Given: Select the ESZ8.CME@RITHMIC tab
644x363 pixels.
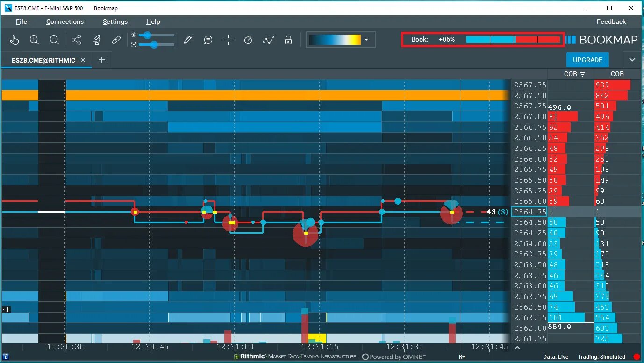Looking at the screenshot, I should pyautogui.click(x=43, y=60).
